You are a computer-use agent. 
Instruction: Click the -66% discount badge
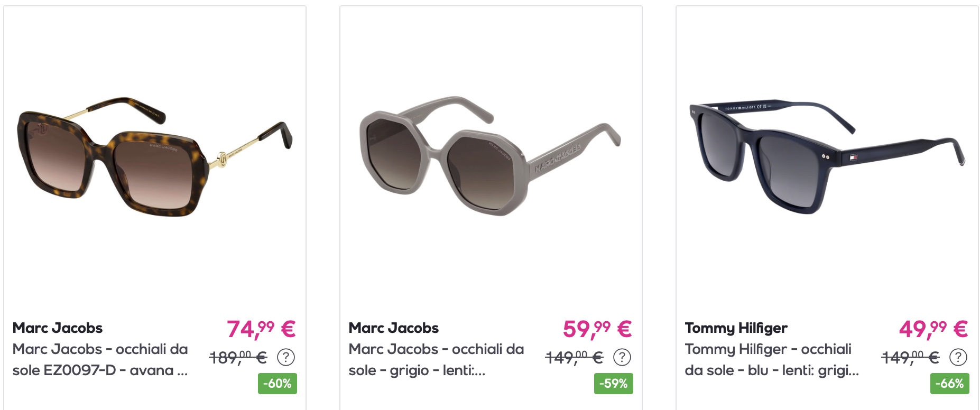[950, 384]
